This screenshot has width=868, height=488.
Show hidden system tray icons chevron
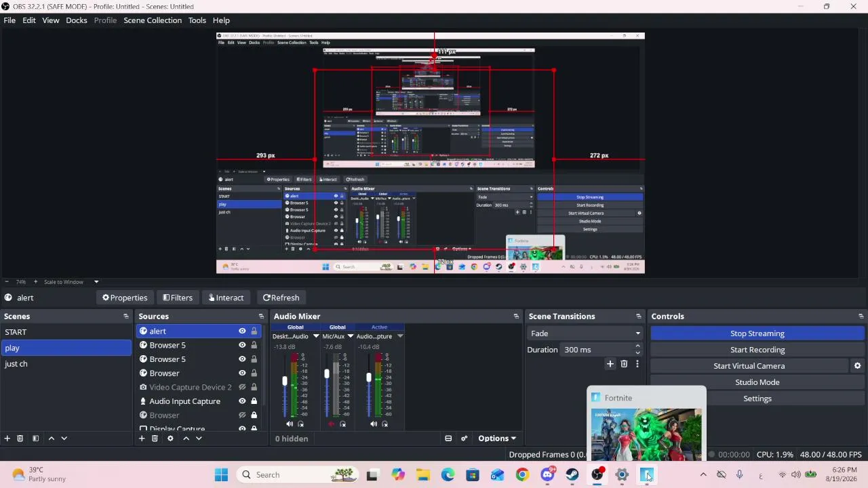tap(703, 474)
